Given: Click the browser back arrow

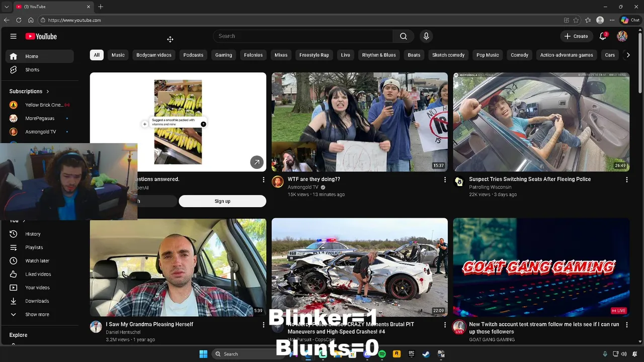Looking at the screenshot, I should tap(7, 20).
